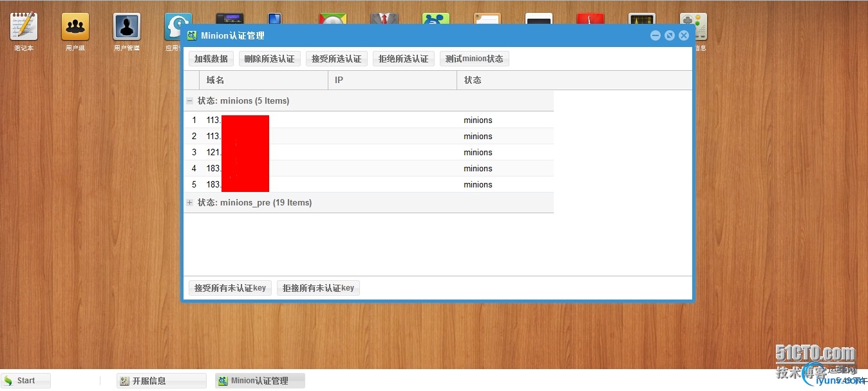Click the 拒接所有未认证key button
Screen dimensions: 868x391
tap(318, 288)
